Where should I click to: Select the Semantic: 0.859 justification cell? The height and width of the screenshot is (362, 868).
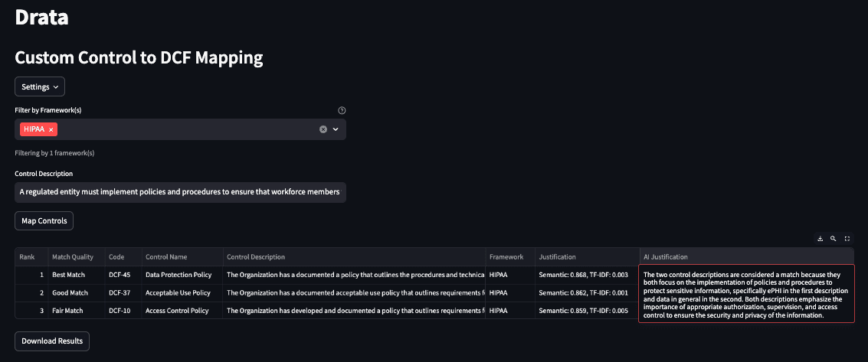click(x=588, y=311)
